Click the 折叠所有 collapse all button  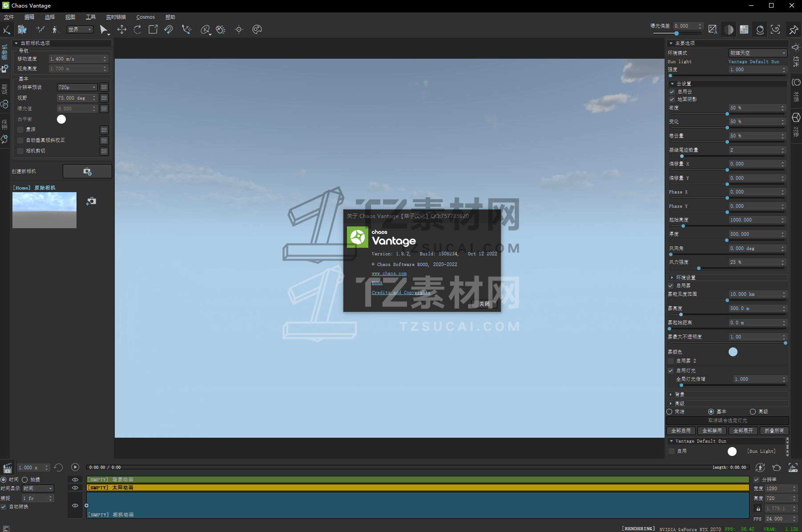click(774, 431)
